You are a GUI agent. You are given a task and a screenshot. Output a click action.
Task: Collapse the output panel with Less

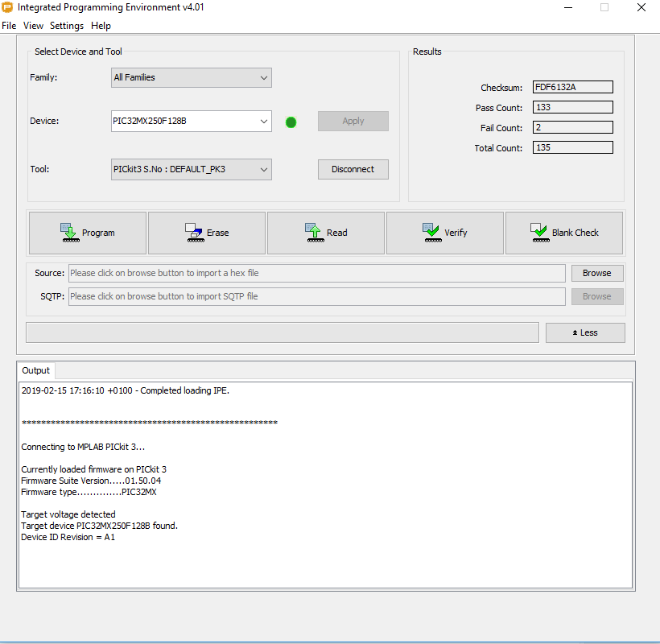(x=585, y=333)
